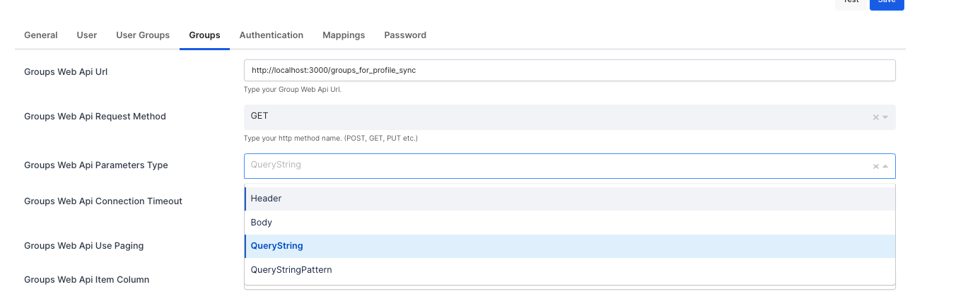The height and width of the screenshot is (294, 980).
Task: Click the blue Save button
Action: click(887, 4)
